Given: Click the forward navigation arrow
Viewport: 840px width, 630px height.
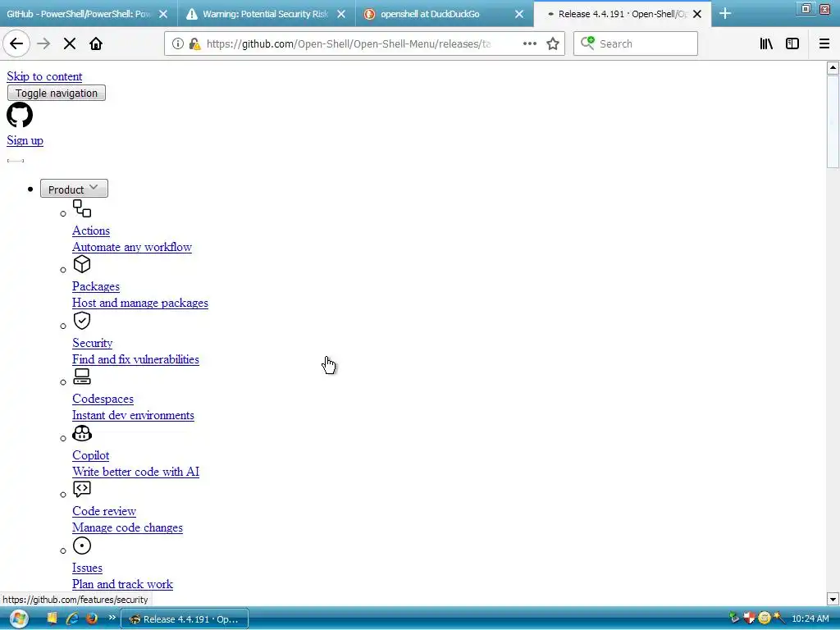Looking at the screenshot, I should click(x=43, y=44).
